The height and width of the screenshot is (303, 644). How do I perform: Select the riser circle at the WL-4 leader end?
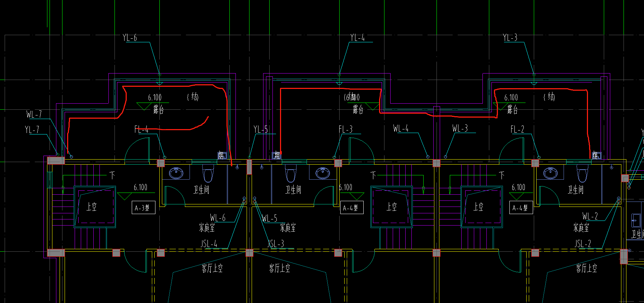428,157
